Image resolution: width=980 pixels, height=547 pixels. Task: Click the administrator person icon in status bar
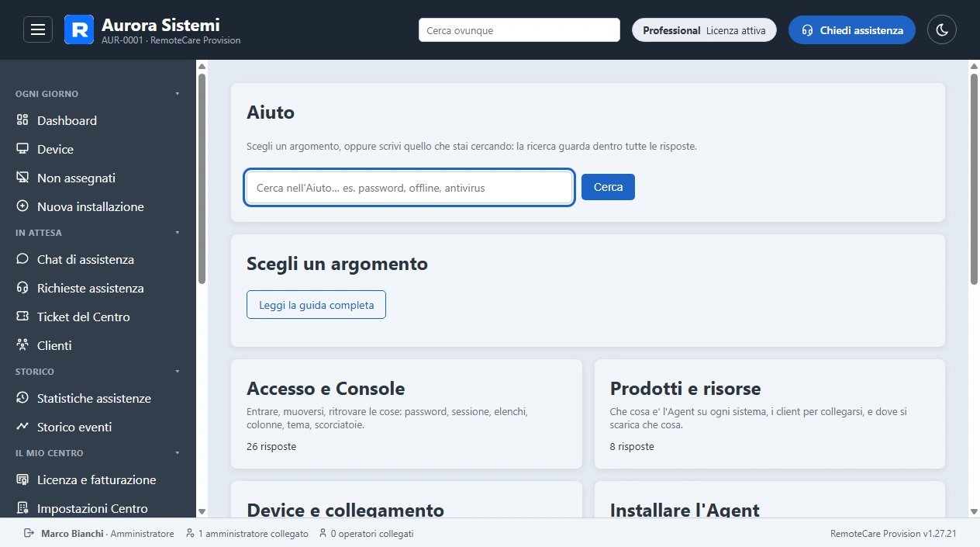pos(191,533)
